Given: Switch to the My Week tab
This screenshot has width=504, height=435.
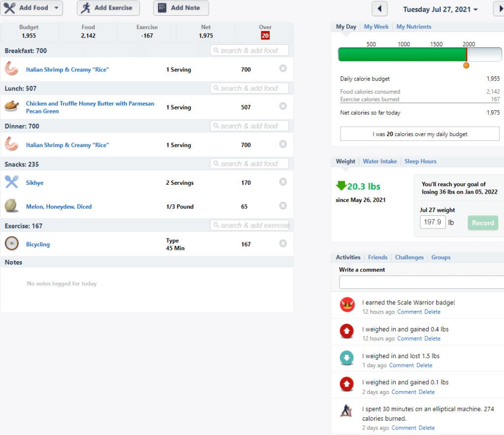Looking at the screenshot, I should pyautogui.click(x=376, y=27).
